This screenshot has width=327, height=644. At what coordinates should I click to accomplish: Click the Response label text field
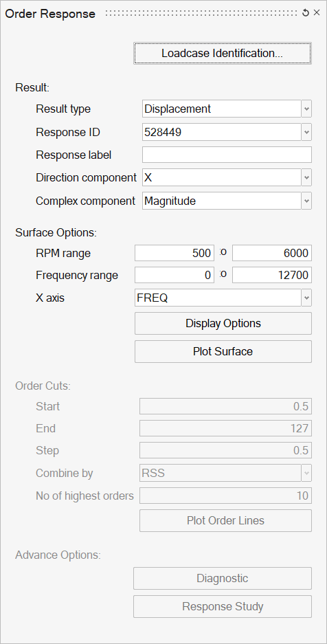[227, 155]
